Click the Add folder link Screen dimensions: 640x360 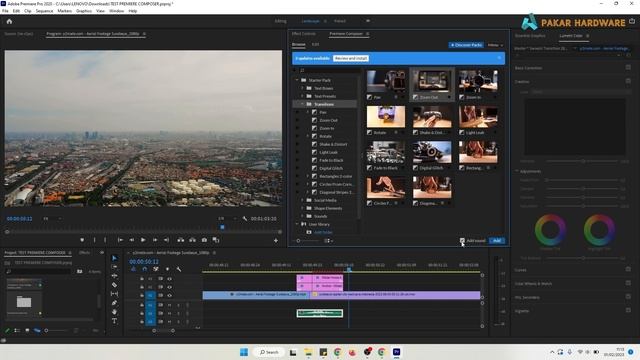323,232
